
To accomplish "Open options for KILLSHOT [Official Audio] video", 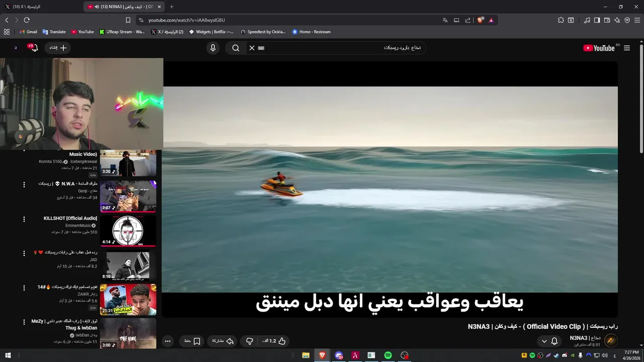I will 24,219.
